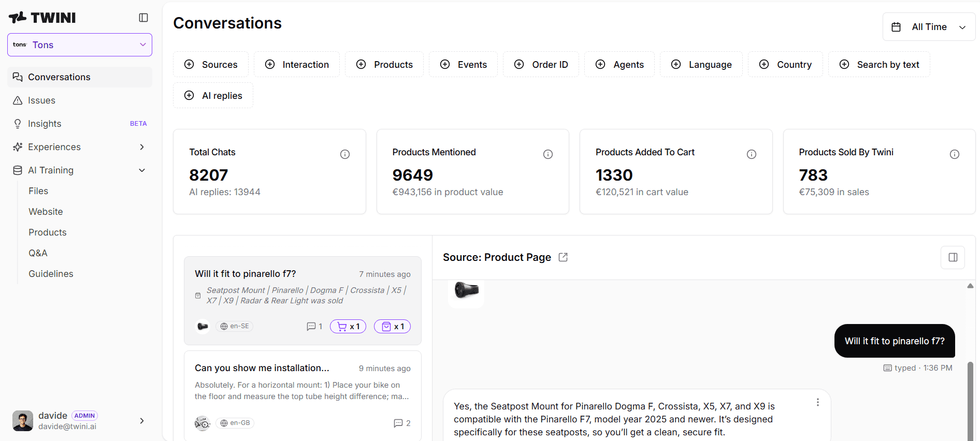The image size is (980, 441).
Task: Click the cart x1 badge
Action: point(348,327)
